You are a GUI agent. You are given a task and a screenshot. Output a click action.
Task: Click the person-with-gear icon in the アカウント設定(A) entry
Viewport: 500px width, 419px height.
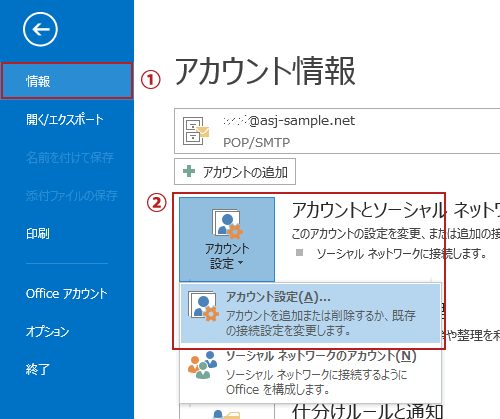point(203,306)
